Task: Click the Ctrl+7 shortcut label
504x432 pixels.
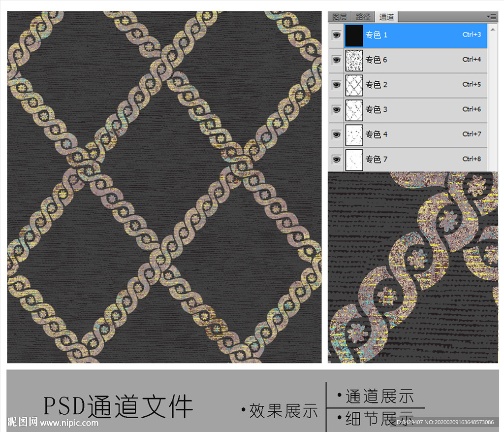Action: (x=472, y=134)
